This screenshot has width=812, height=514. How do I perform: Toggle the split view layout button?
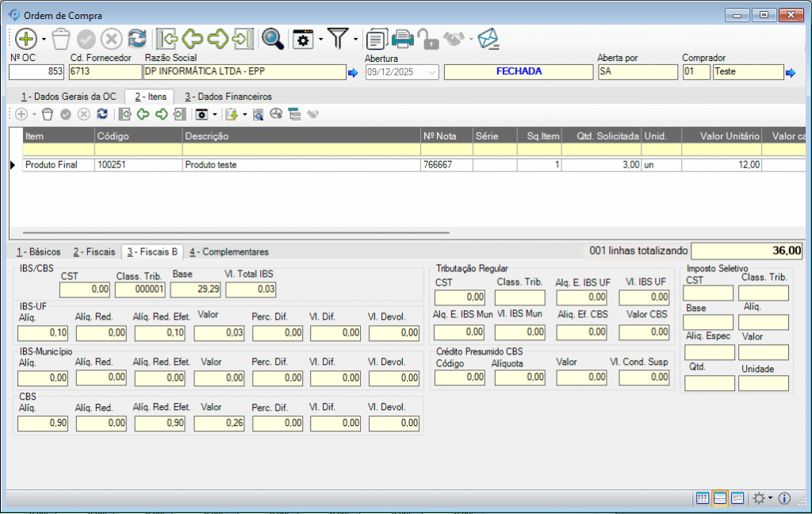click(720, 498)
